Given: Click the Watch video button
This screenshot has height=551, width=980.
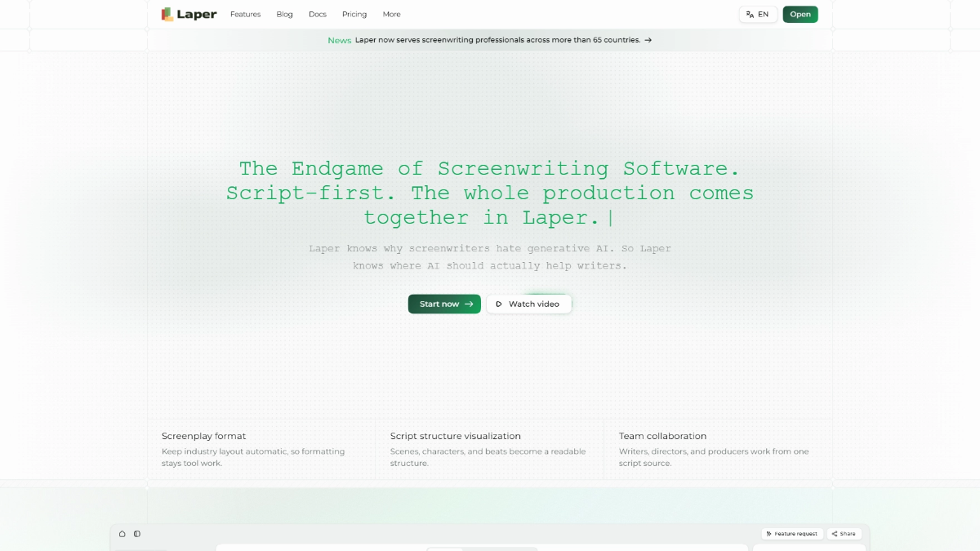Looking at the screenshot, I should point(529,304).
